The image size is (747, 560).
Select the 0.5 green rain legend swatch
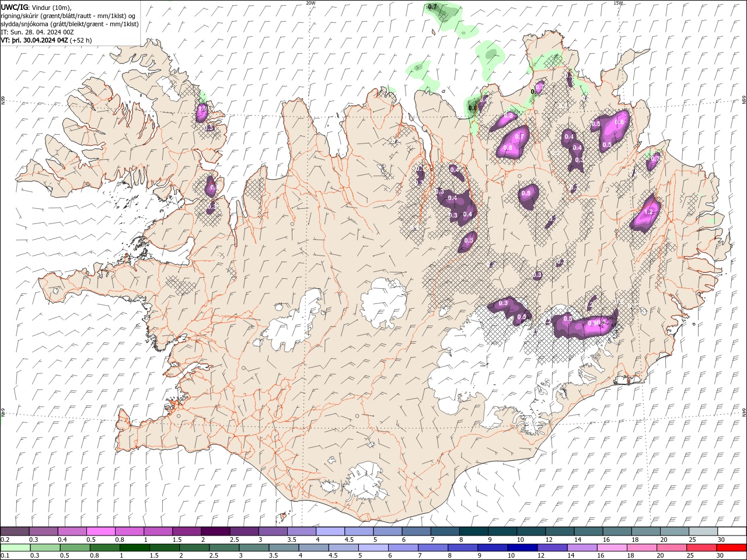point(75,548)
